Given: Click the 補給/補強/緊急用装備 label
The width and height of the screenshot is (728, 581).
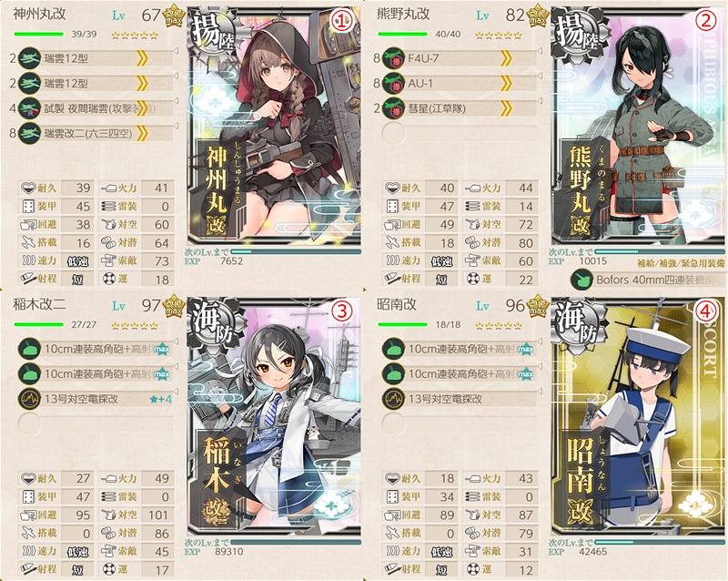Looking at the screenshot, I should pos(680,263).
